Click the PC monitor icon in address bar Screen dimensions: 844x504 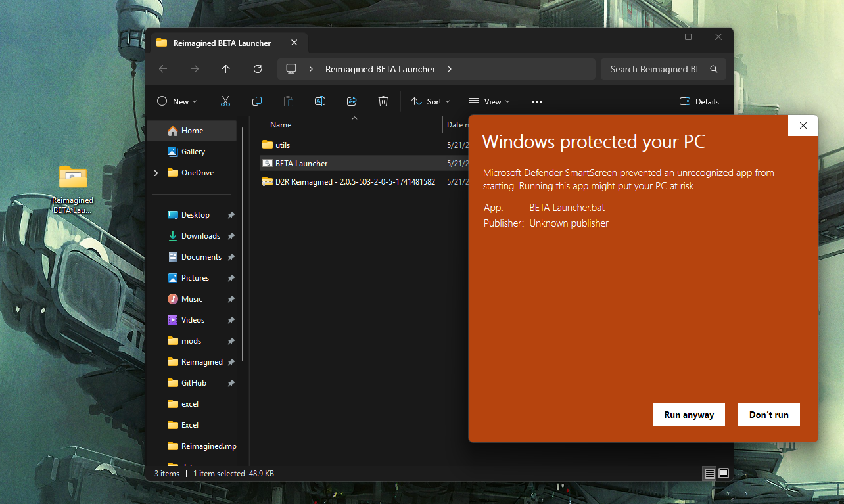coord(292,69)
